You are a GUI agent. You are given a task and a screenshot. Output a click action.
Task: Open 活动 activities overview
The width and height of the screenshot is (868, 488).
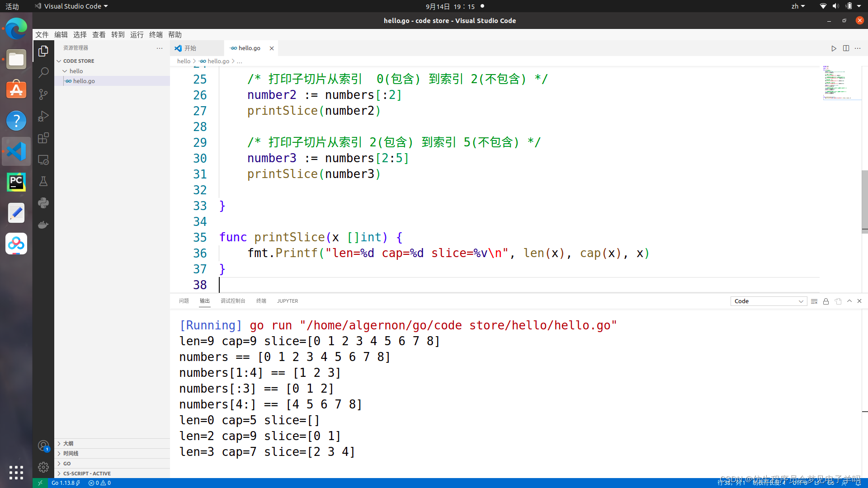12,6
